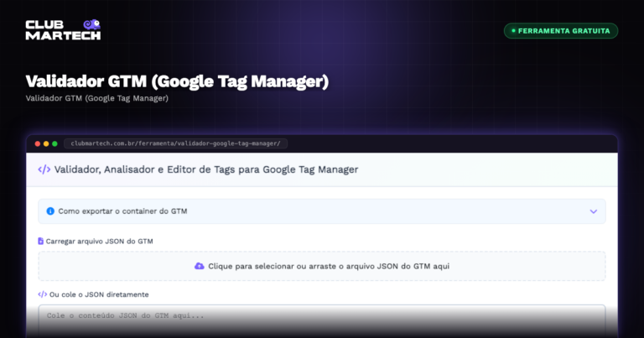Click the file icon by Carregar arquivo
The width and height of the screenshot is (644, 338).
point(40,241)
